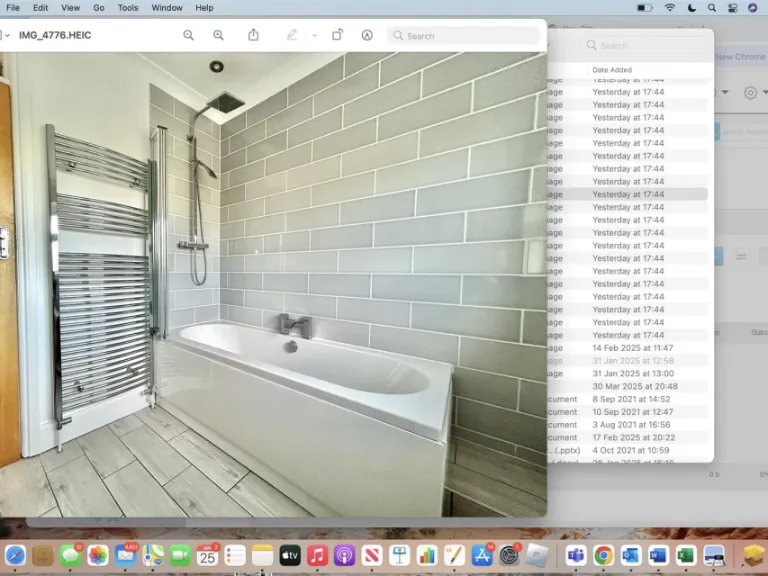The height and width of the screenshot is (576, 768).
Task: Click into the Preview window search field
Action: [463, 36]
